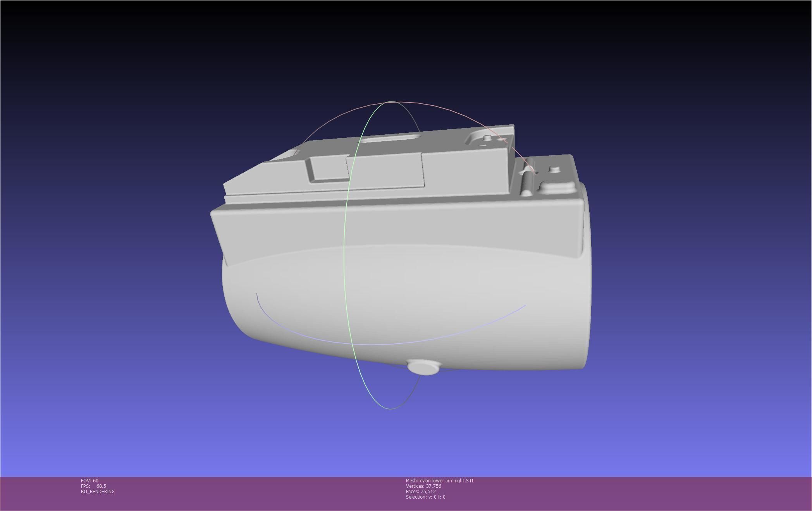Click the round button protrusion under the model
The width and height of the screenshot is (812, 511).
point(423,367)
